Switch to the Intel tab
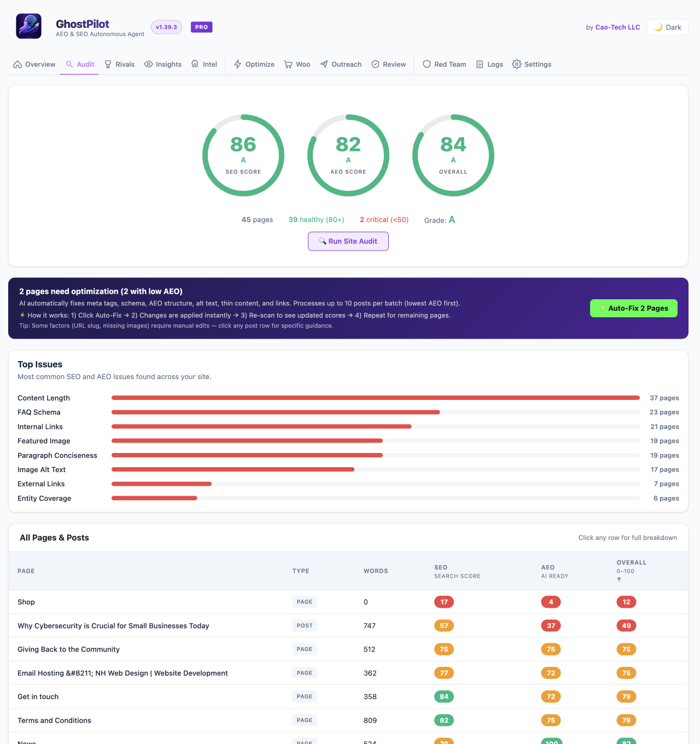Screen dimensions: 700x744 (x=204, y=64)
